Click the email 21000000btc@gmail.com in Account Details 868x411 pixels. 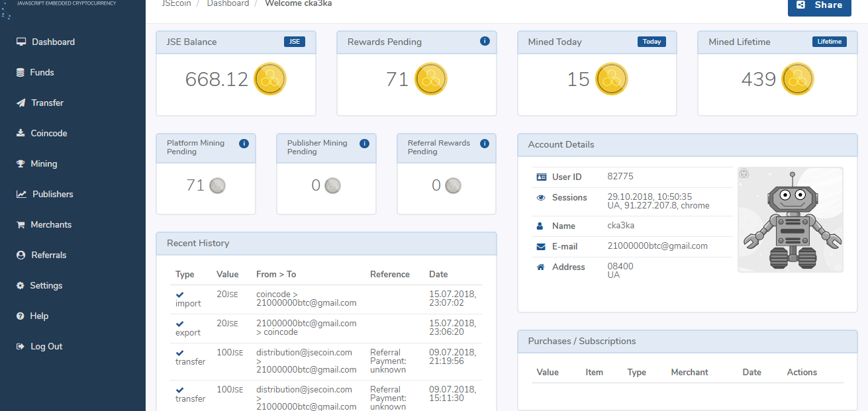(x=657, y=246)
